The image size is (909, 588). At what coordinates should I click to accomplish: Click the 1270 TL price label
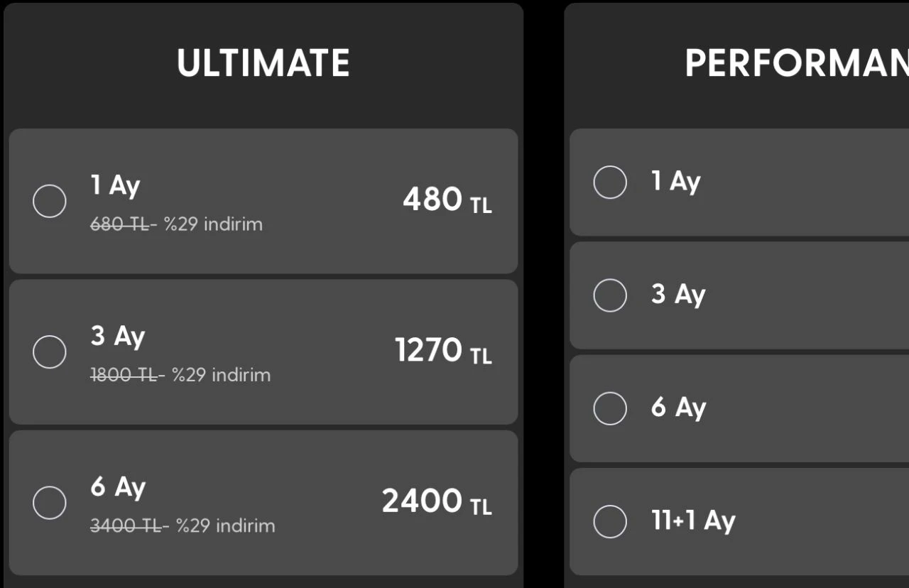442,352
